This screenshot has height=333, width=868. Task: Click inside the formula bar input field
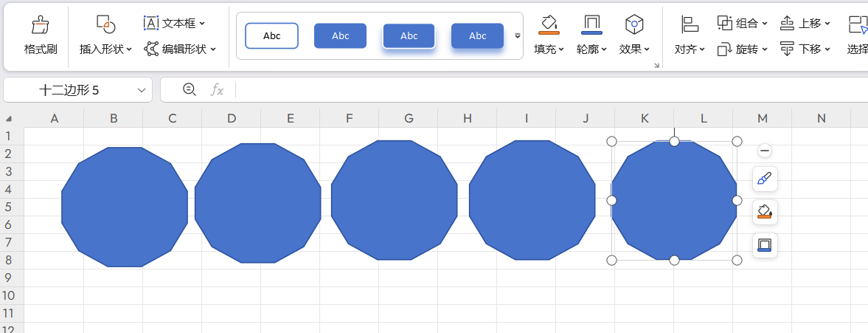tap(551, 90)
